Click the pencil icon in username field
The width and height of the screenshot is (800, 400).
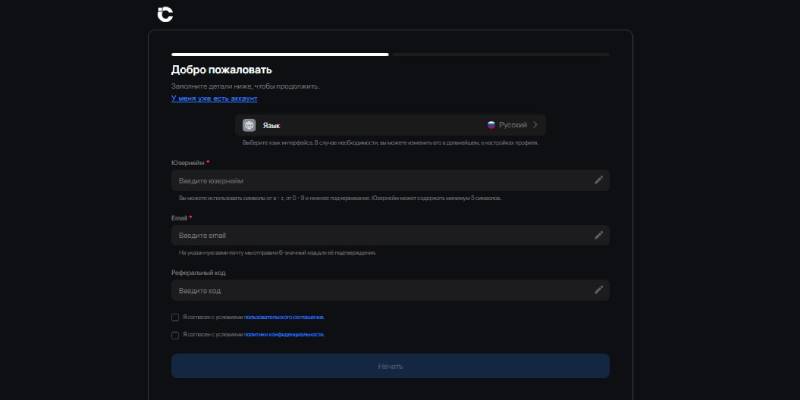click(x=598, y=180)
